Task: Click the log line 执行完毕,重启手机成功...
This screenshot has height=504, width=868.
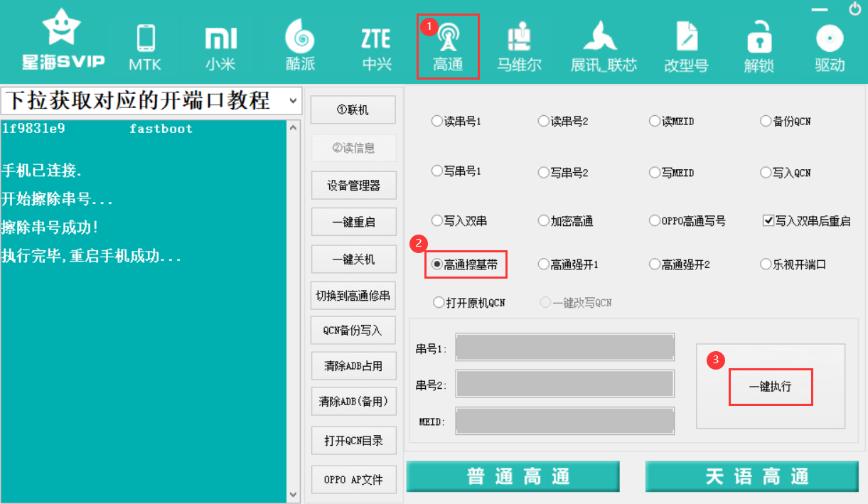Action: pyautogui.click(x=92, y=257)
